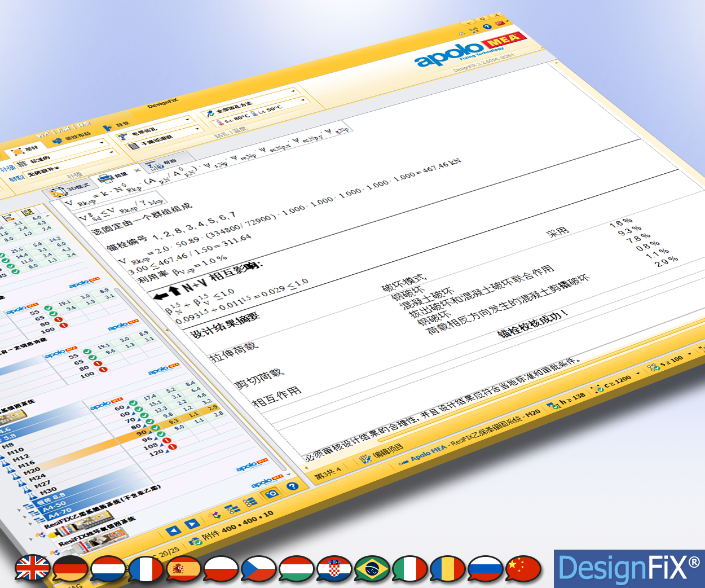Open the 电锤钻孔 drilling method dropdown

pos(155,127)
